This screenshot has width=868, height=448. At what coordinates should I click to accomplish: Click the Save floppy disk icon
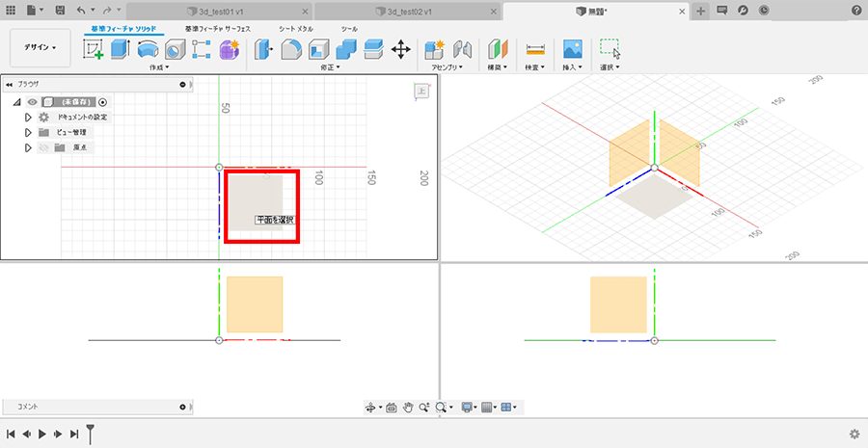(61, 11)
